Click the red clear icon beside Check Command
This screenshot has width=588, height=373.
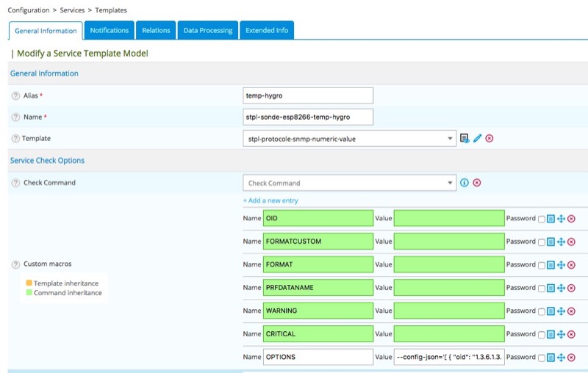(477, 183)
